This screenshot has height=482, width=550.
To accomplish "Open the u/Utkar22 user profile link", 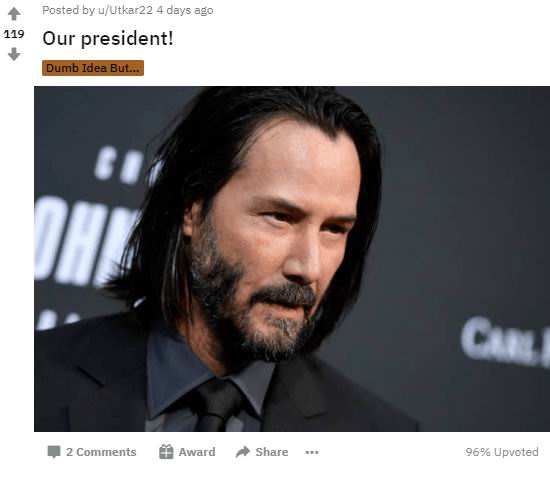I will [125, 10].
